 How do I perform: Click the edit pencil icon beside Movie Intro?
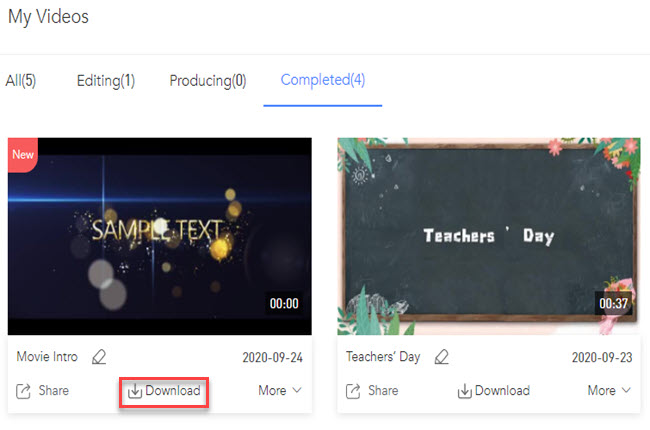pyautogui.click(x=99, y=357)
